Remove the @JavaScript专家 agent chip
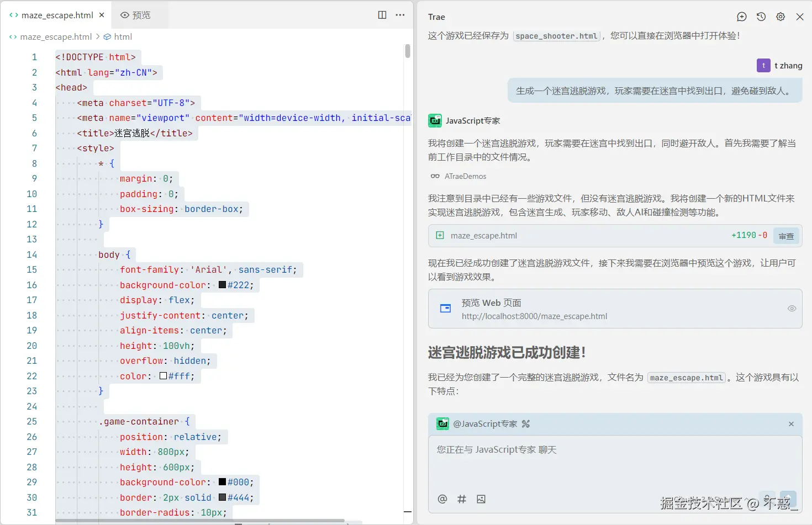812x525 pixels. click(791, 424)
